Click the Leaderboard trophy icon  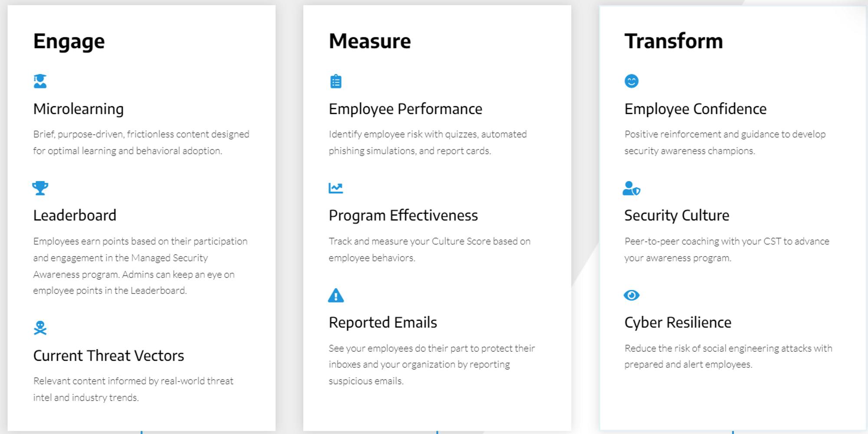click(x=40, y=188)
